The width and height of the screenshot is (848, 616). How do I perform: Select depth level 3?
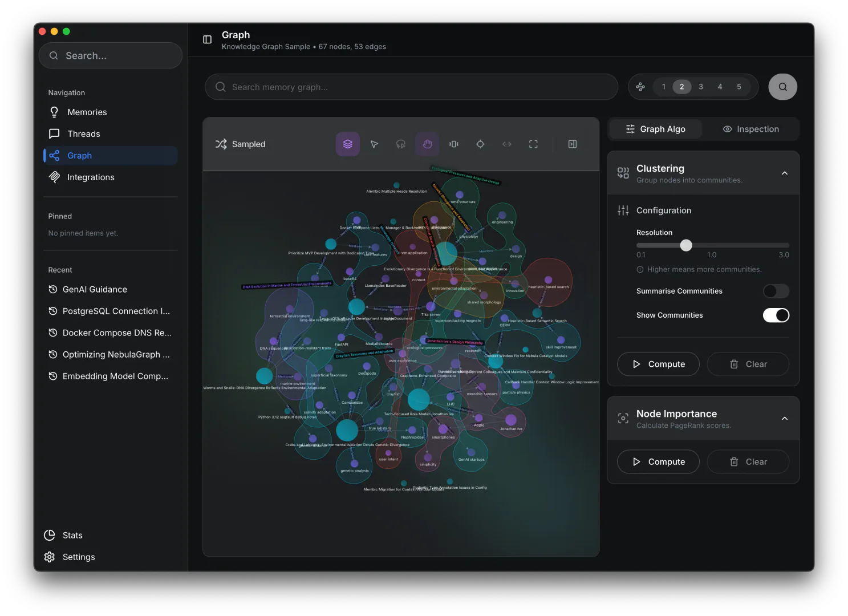coord(701,87)
